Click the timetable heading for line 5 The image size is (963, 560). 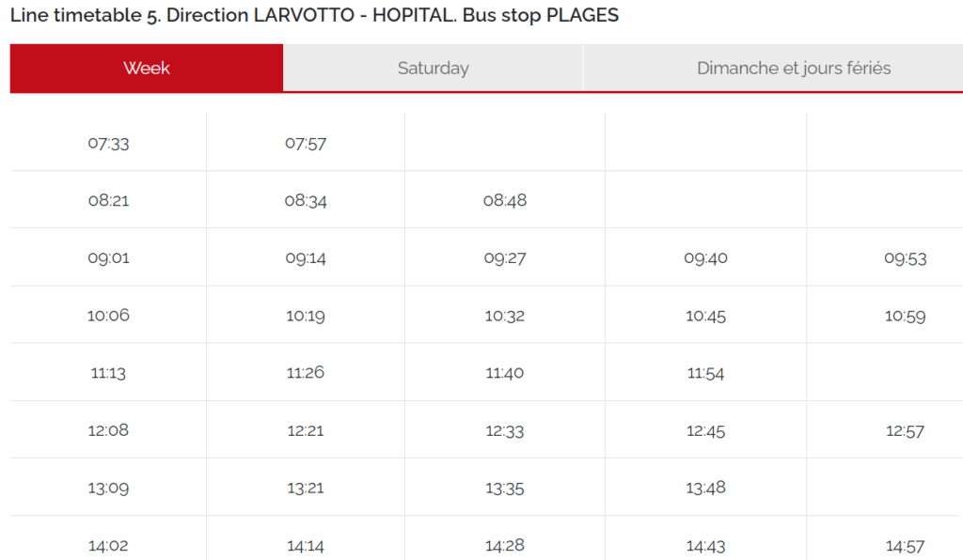click(313, 15)
